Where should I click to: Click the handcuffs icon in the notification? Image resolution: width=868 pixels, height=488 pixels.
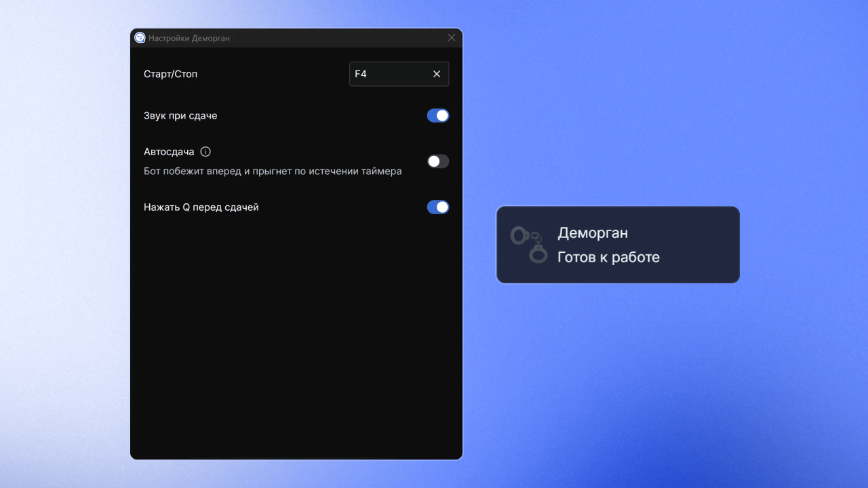coord(529,245)
